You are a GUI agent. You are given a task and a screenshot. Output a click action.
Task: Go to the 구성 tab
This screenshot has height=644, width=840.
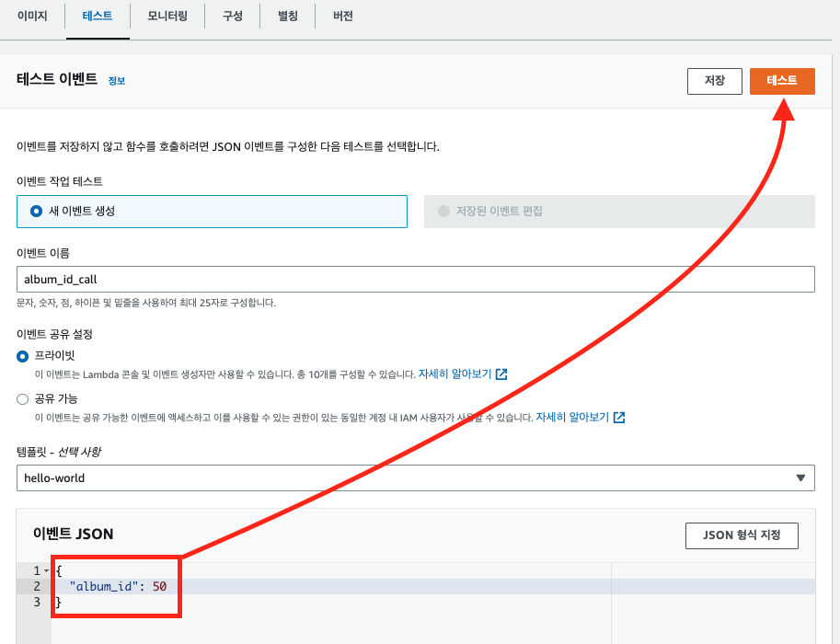(x=233, y=16)
